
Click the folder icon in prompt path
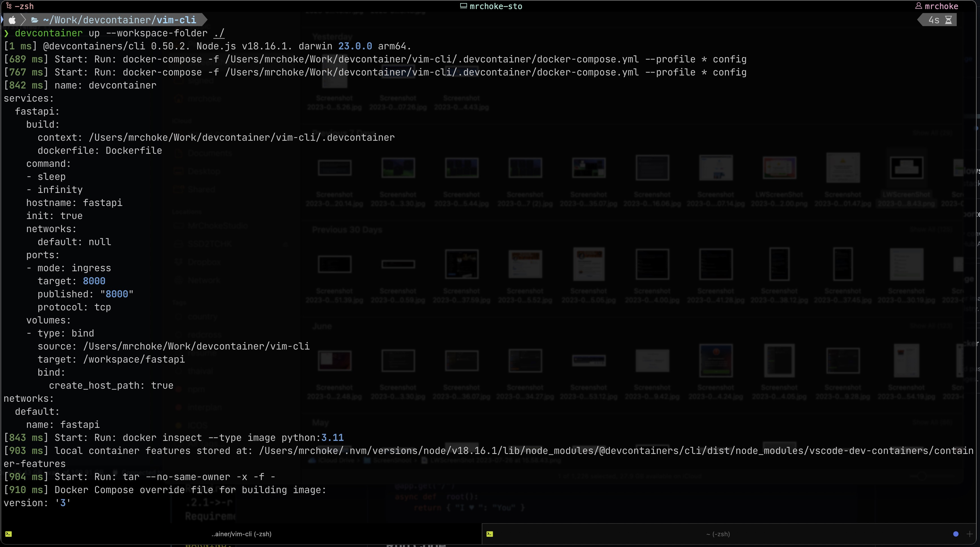(x=35, y=20)
